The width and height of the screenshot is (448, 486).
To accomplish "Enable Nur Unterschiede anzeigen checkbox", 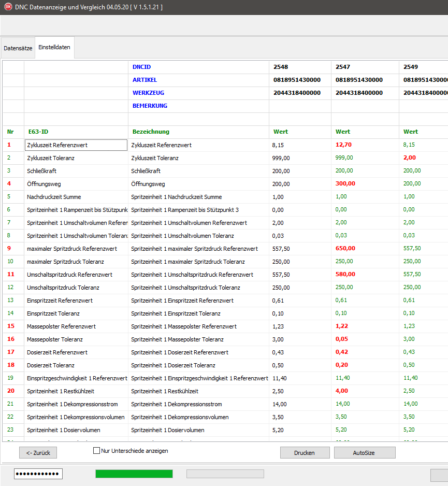I will pos(97,451).
